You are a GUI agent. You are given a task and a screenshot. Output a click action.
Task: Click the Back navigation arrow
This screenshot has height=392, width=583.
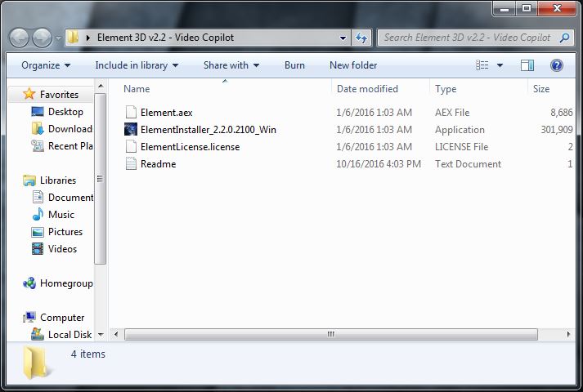[x=19, y=38]
